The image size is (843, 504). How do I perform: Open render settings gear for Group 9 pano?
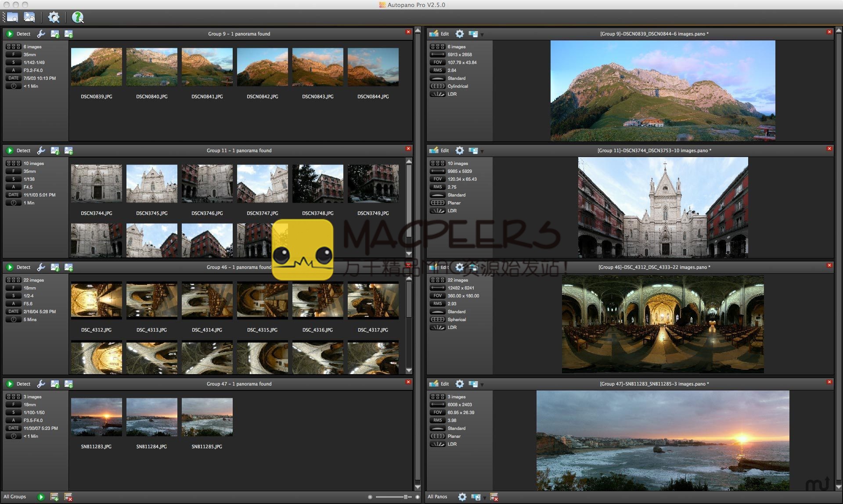click(x=459, y=34)
